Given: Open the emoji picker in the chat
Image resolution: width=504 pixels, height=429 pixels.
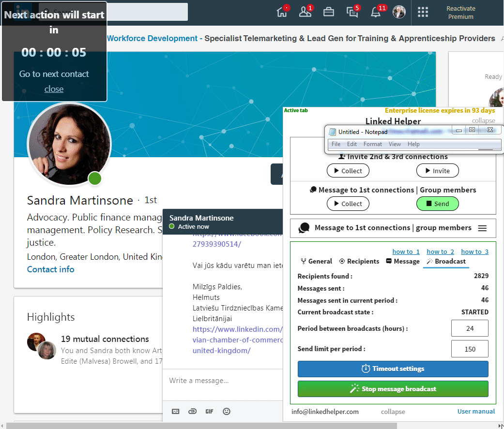Looking at the screenshot, I should coord(226,411).
